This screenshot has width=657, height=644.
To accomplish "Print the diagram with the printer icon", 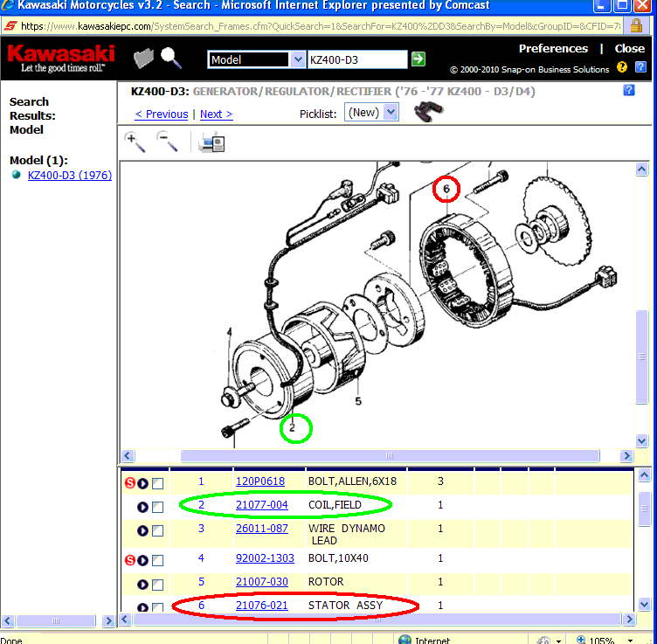I will tap(212, 142).
